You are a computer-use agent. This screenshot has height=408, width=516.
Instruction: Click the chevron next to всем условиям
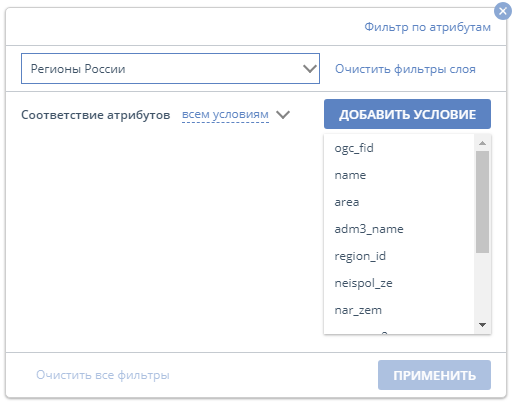283,115
